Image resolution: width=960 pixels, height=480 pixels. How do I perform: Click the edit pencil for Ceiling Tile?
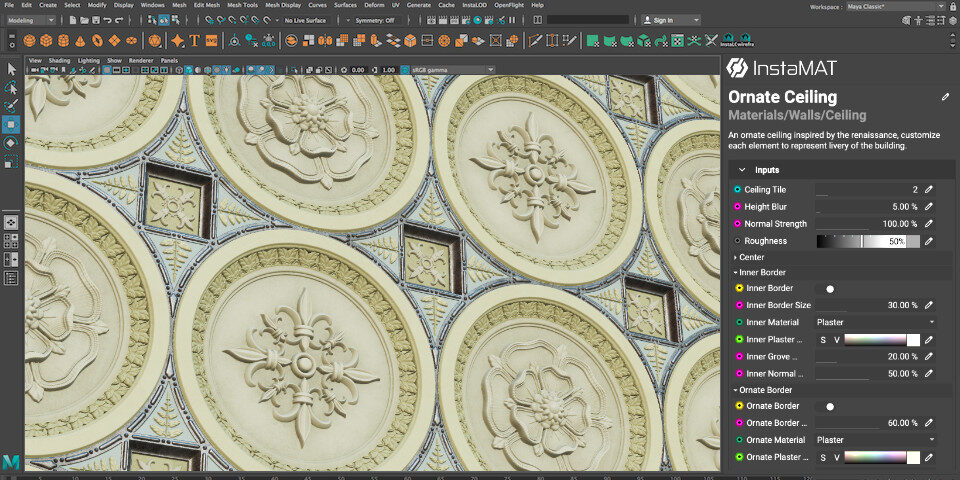(x=929, y=190)
